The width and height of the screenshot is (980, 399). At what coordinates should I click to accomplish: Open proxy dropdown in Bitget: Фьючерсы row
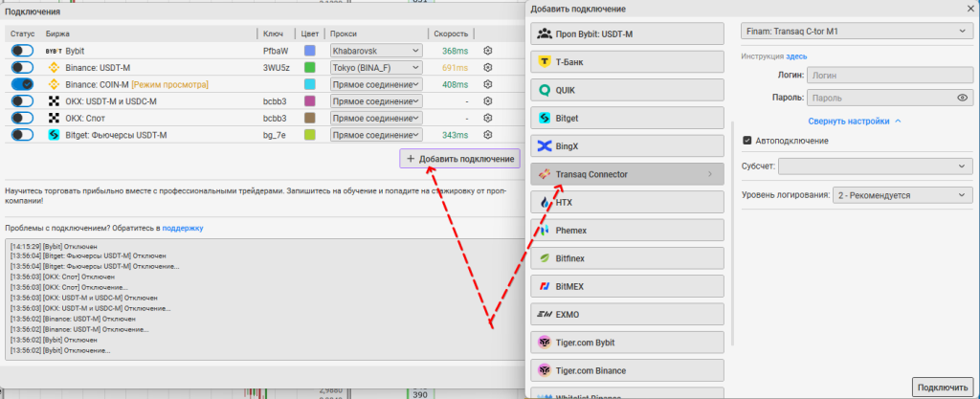pos(376,135)
